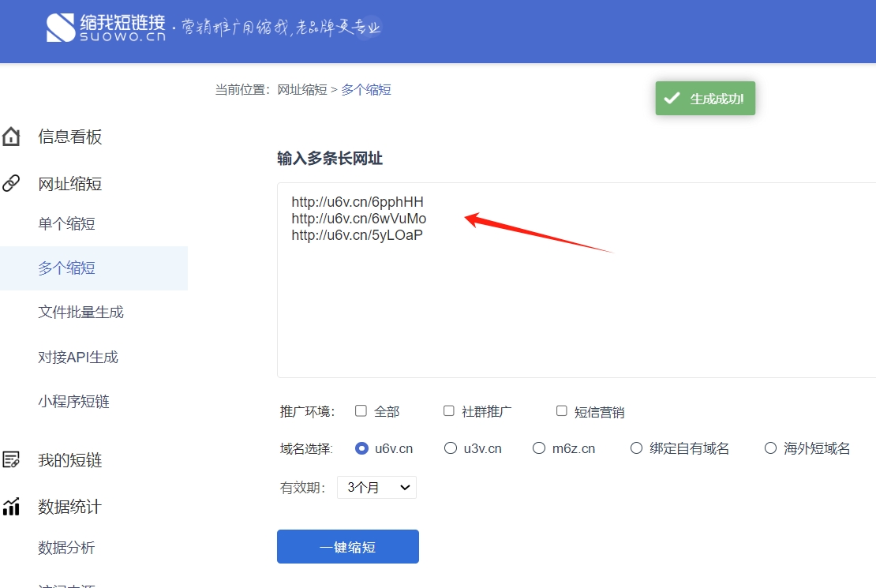This screenshot has width=876, height=588.
Task: Click the document icon beside 我的短链
Action: (x=11, y=460)
